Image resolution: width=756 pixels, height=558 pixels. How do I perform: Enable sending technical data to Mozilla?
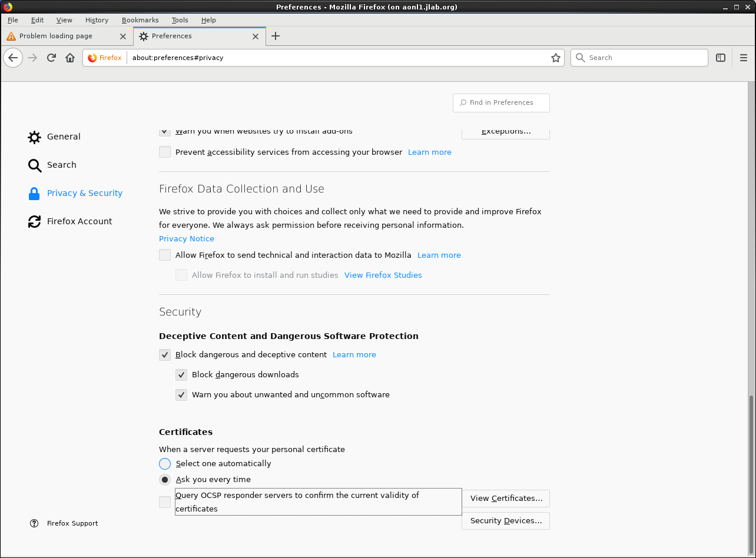(x=165, y=255)
